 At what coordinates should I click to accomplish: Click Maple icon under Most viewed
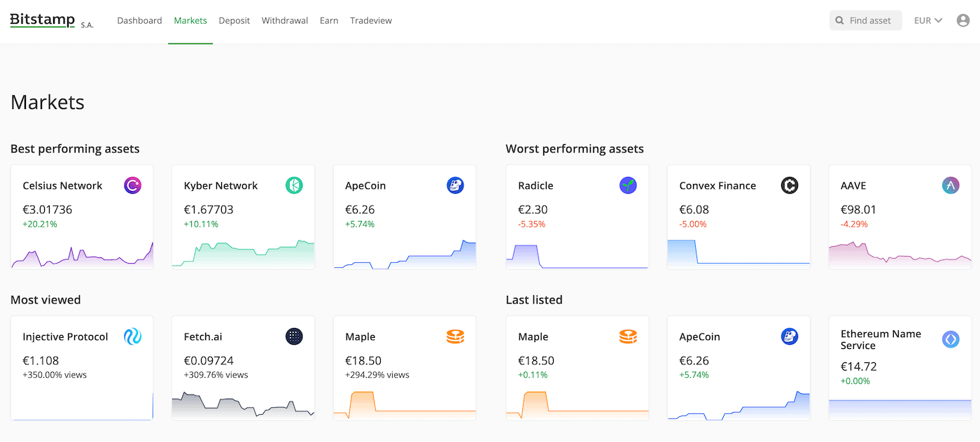coord(455,336)
